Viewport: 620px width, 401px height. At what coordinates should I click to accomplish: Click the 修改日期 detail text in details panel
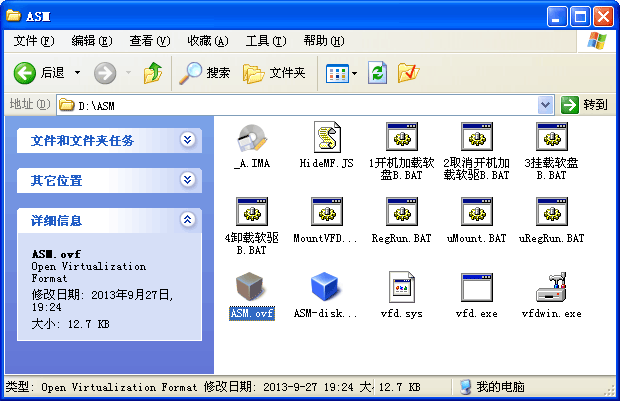[x=102, y=301]
